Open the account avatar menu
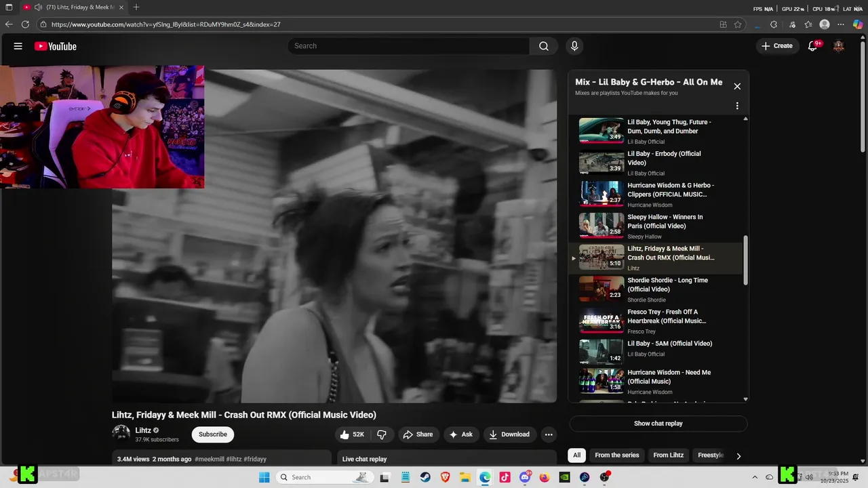868x488 pixels. 839,46
